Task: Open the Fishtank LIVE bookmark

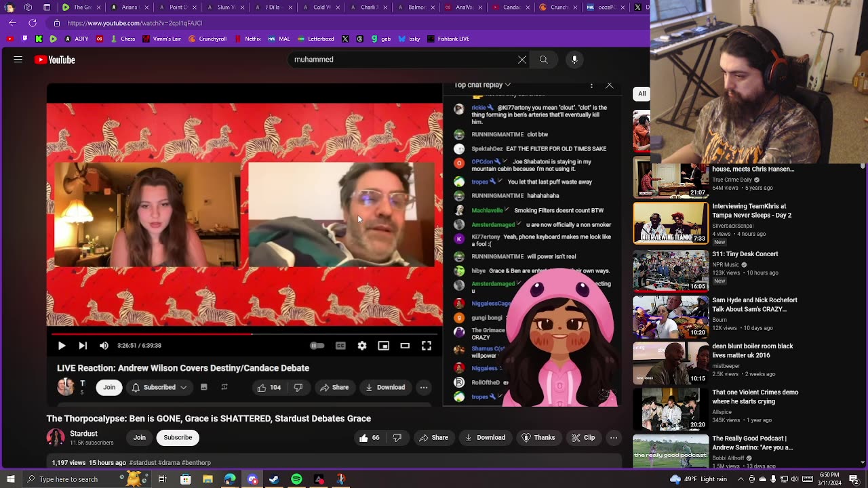Action: coord(448,39)
